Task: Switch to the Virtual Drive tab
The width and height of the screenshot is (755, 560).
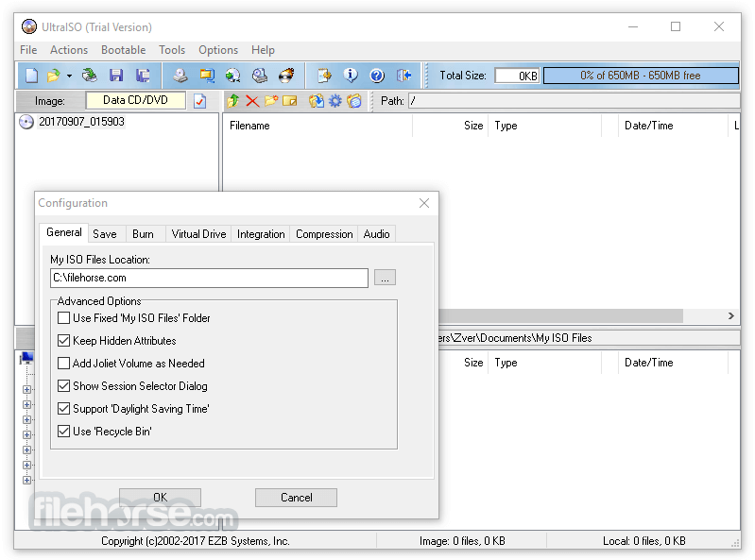Action: [x=198, y=234]
